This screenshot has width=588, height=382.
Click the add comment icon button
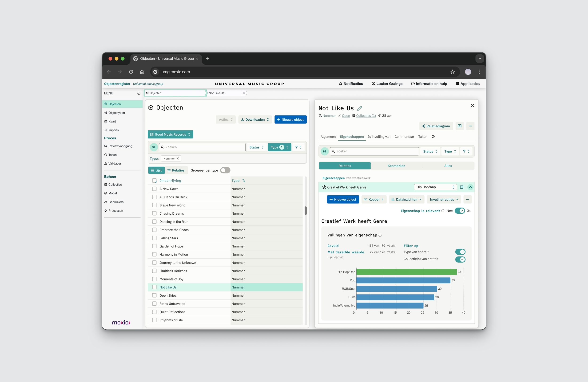click(x=459, y=126)
